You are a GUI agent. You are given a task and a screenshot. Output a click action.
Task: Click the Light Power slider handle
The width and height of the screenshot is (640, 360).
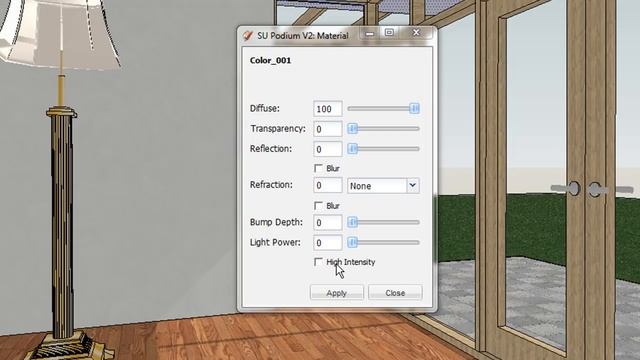(x=353, y=242)
